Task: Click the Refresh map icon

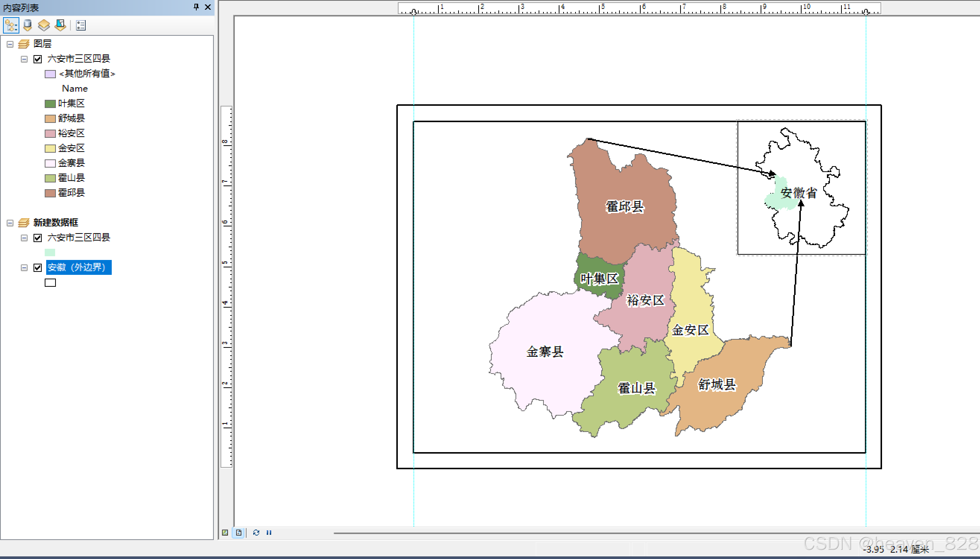Action: (256, 533)
